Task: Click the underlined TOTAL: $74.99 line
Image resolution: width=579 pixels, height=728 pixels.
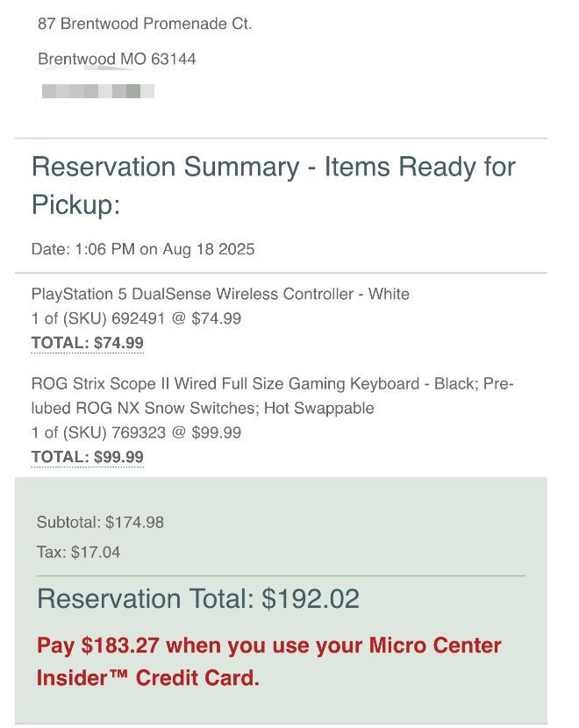Action: click(x=87, y=343)
